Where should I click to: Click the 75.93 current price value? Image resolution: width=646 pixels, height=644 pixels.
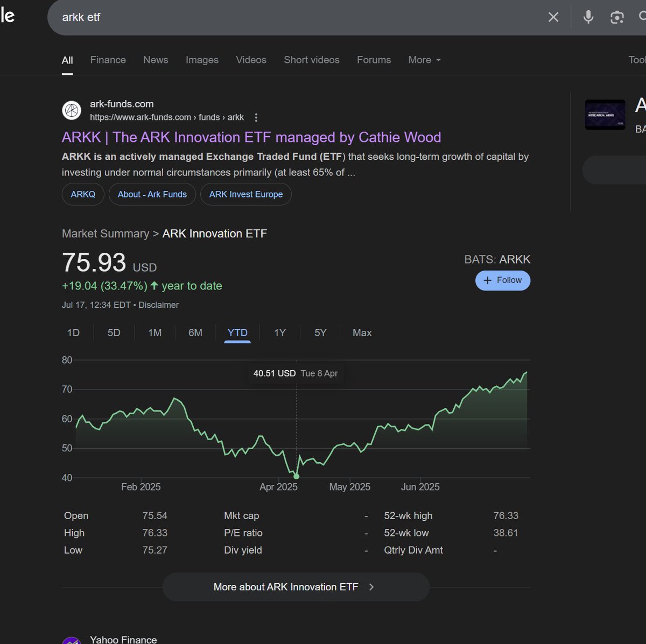click(94, 263)
